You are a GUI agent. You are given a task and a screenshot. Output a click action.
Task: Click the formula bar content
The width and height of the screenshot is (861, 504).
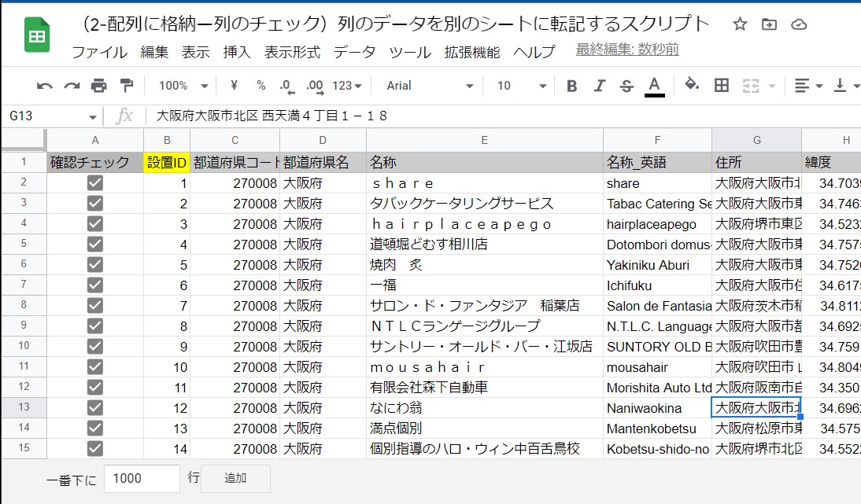[x=272, y=116]
